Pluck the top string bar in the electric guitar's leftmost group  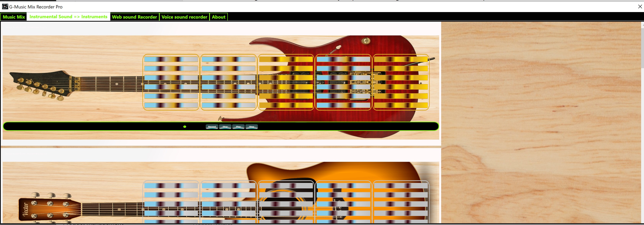[171, 59]
